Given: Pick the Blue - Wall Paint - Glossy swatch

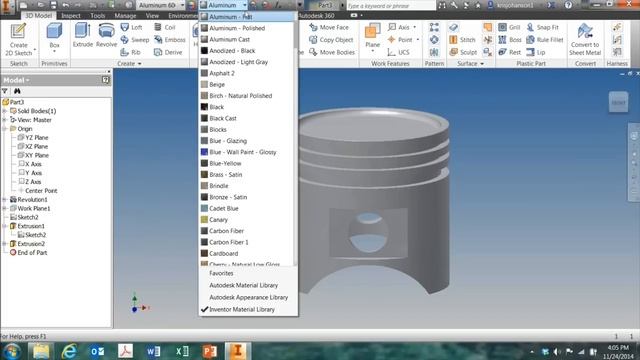Looking at the screenshot, I should (204, 152).
